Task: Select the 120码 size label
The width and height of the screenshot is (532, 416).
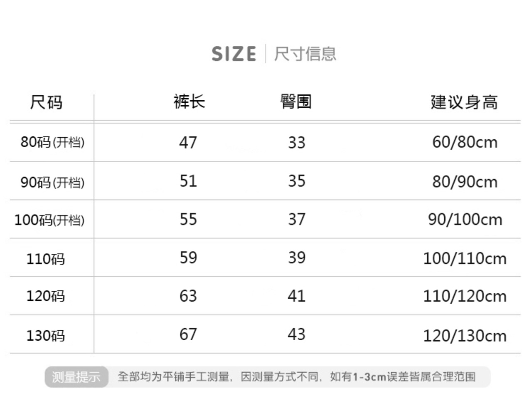Action: (x=46, y=296)
